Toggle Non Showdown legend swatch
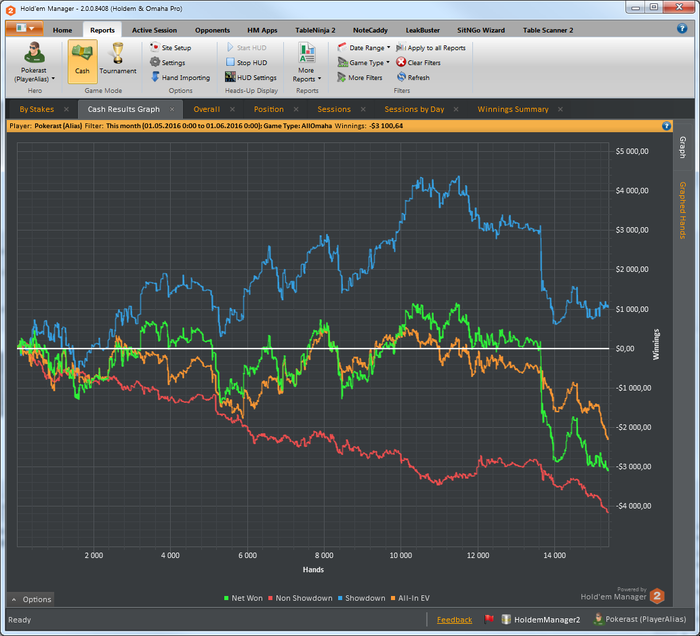Viewport: 700px width, 636px height. (x=270, y=599)
